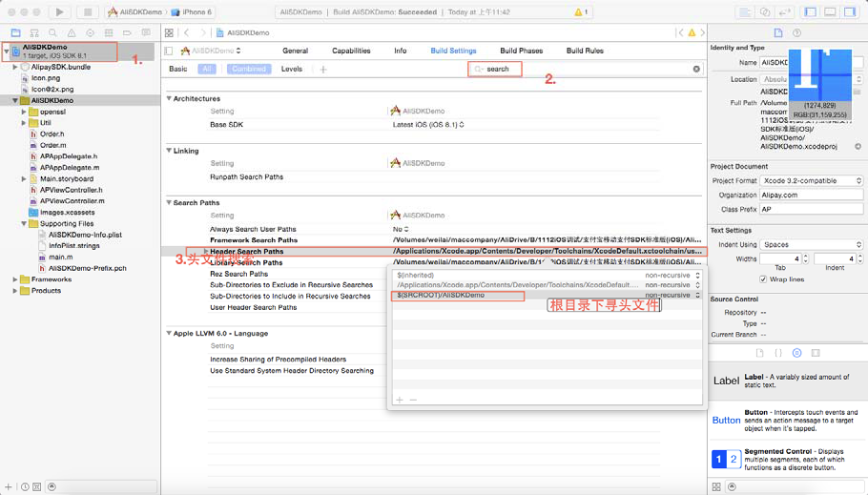Show the File inspector

778,32
